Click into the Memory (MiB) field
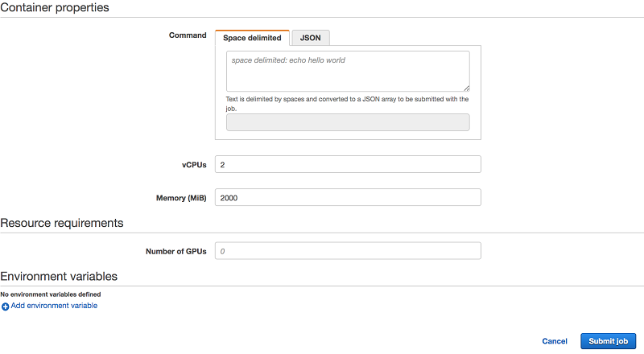Viewport: 644px width, 354px height. [348, 198]
